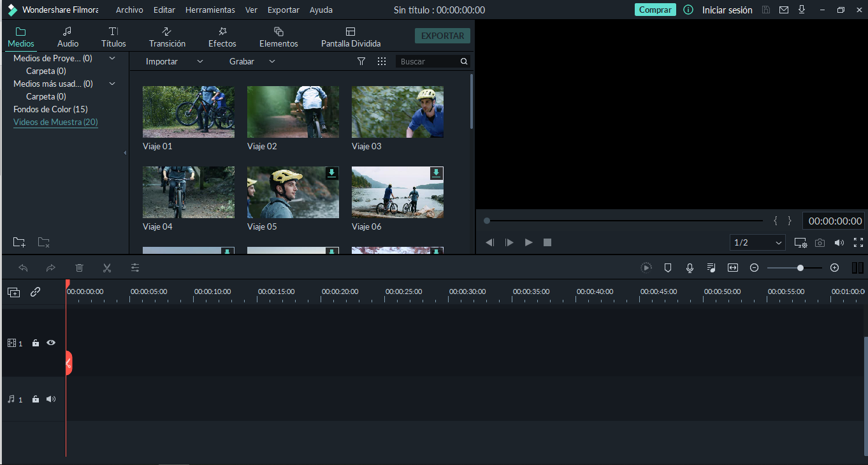This screenshot has height=465, width=868.
Task: Click the EXPORTAR button
Action: [x=442, y=36]
